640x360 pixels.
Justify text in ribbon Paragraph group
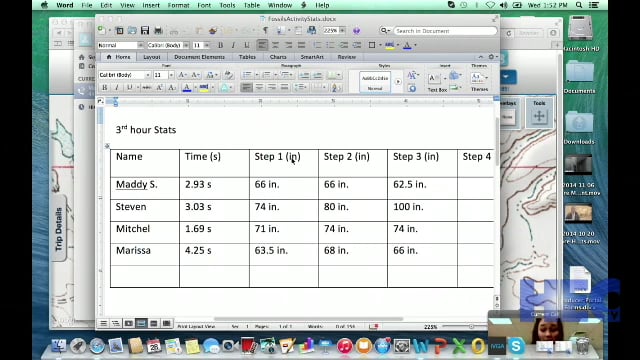(284, 87)
